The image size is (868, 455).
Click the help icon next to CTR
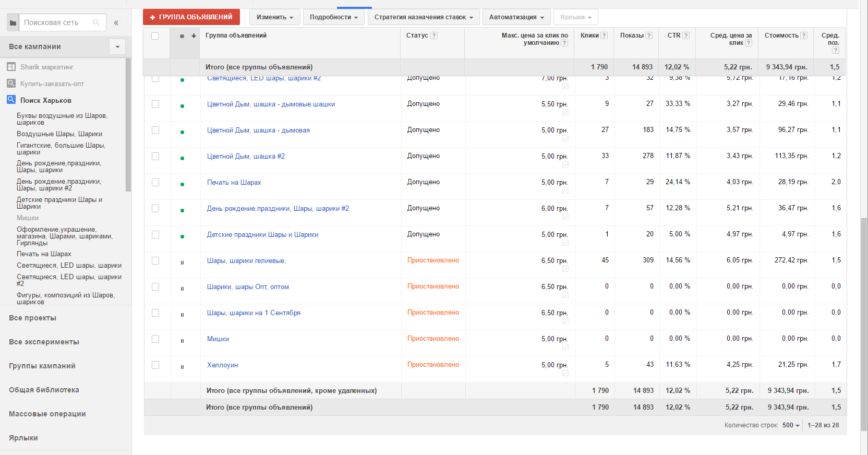tap(686, 35)
